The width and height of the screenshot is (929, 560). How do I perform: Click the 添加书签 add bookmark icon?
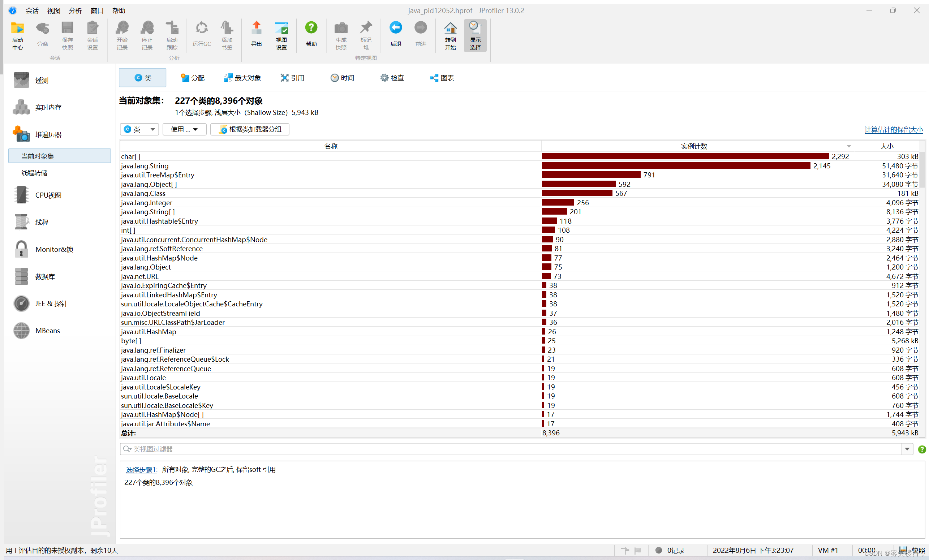tap(227, 35)
